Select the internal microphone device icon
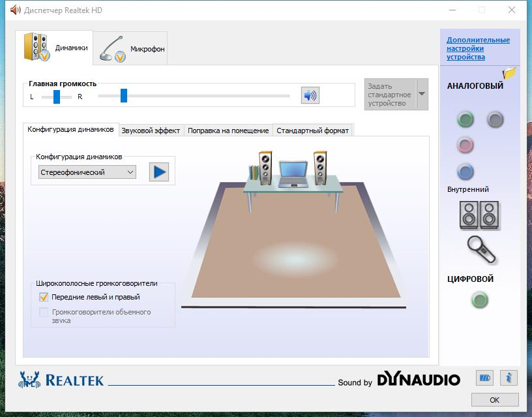 (x=481, y=250)
